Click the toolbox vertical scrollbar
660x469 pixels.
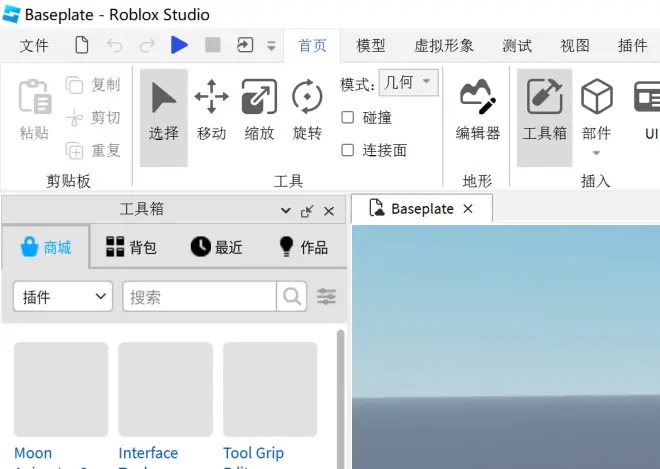340,399
